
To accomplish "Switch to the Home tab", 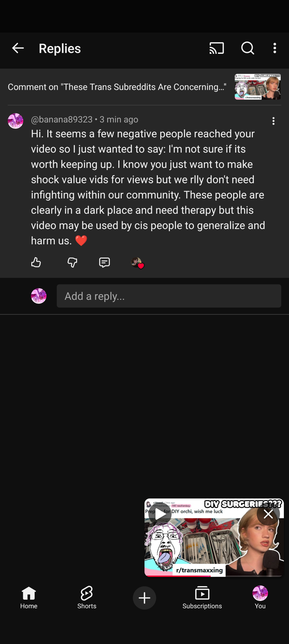I will pos(29,598).
